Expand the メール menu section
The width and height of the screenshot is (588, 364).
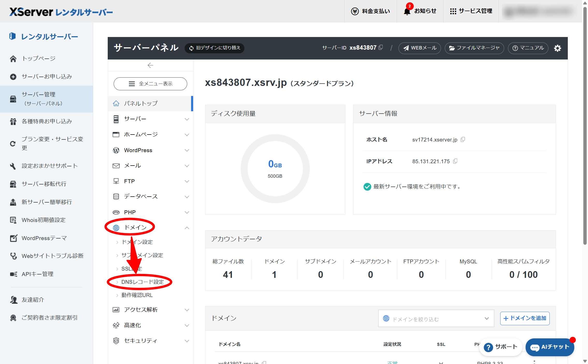click(x=150, y=166)
